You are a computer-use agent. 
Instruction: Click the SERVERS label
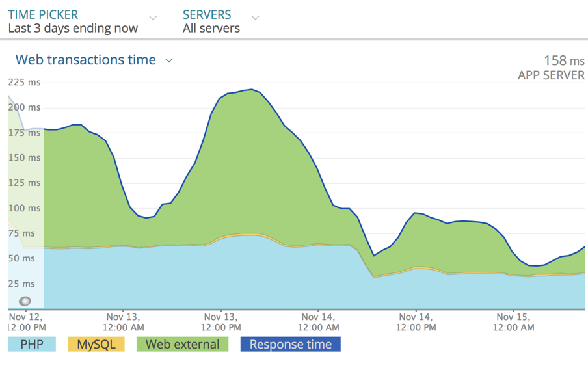(x=207, y=14)
